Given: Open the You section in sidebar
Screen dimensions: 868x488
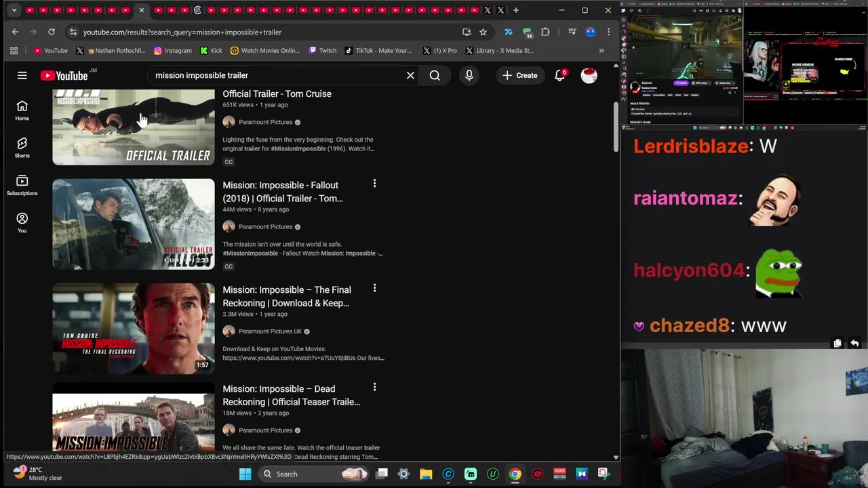Looking at the screenshot, I should [22, 222].
